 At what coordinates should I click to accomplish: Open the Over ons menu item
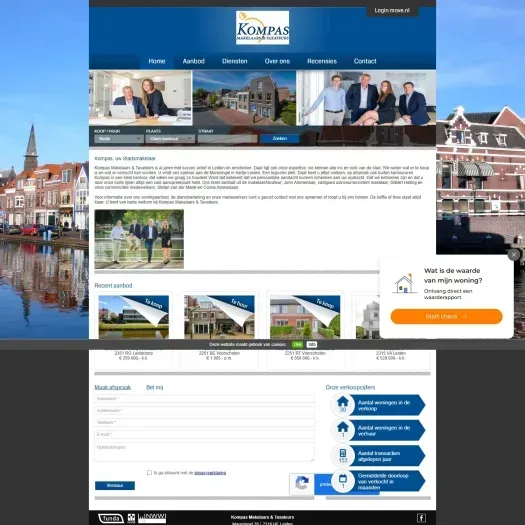coord(277,61)
